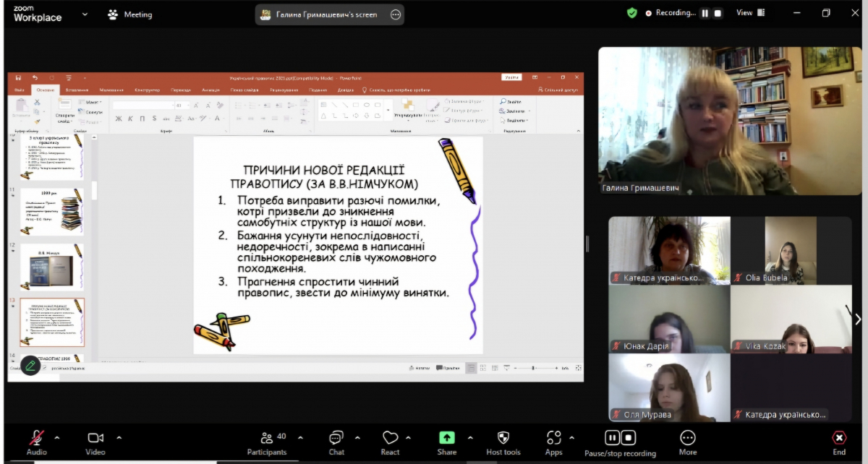Open screen share options ellipsis
The width and height of the screenshot is (868, 464).
395,14
